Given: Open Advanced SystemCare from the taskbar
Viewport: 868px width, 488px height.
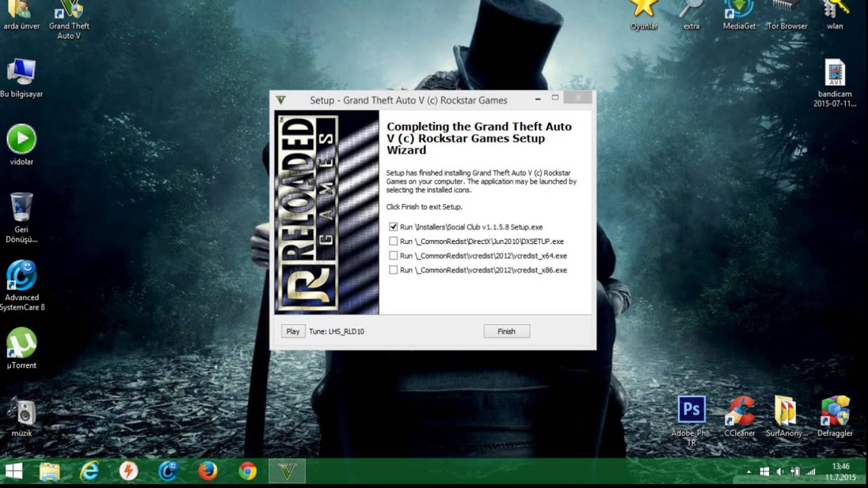Looking at the screenshot, I should coord(168,471).
